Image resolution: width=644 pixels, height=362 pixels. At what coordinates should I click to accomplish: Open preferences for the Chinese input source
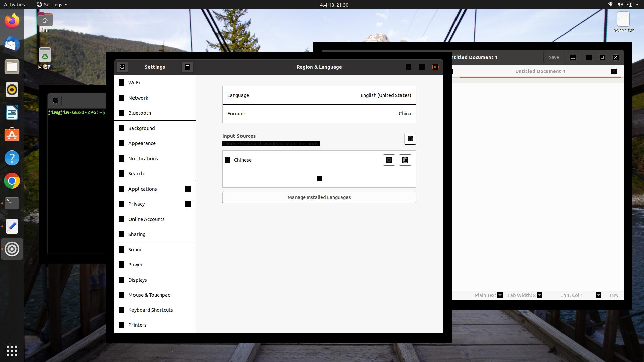(x=389, y=160)
